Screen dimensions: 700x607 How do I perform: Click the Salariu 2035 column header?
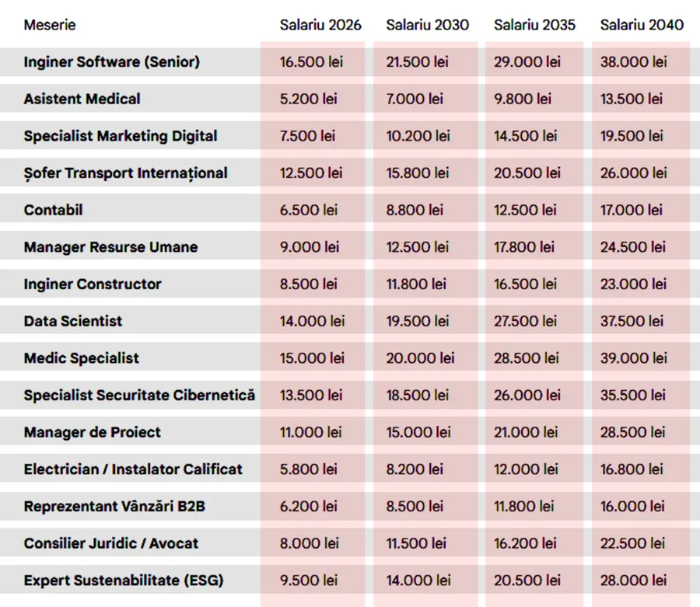pyautogui.click(x=534, y=25)
